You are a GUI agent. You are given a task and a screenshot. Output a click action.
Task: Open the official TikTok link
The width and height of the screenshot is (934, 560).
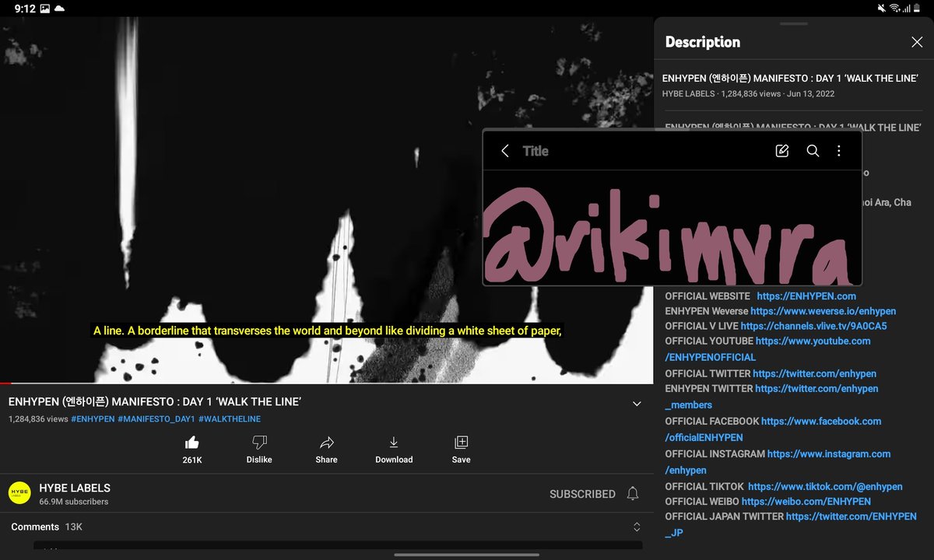(x=825, y=486)
